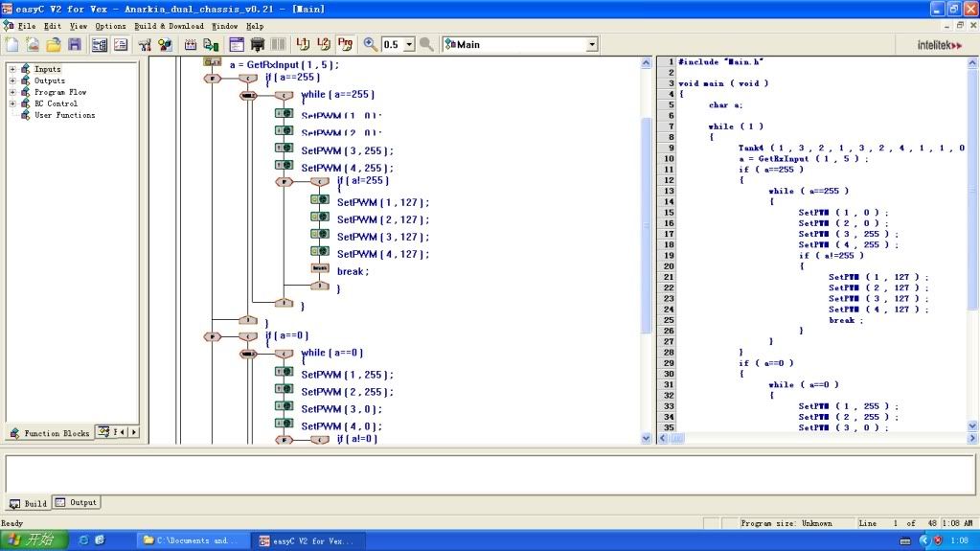Screen dimensions: 980x551
Task: Click the 'while ( a==0 )' loop icon
Action: point(248,354)
